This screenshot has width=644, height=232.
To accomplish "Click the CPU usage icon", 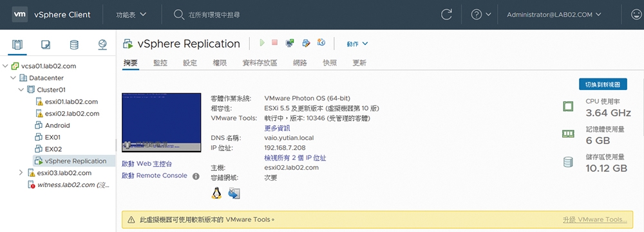I will [x=567, y=107].
